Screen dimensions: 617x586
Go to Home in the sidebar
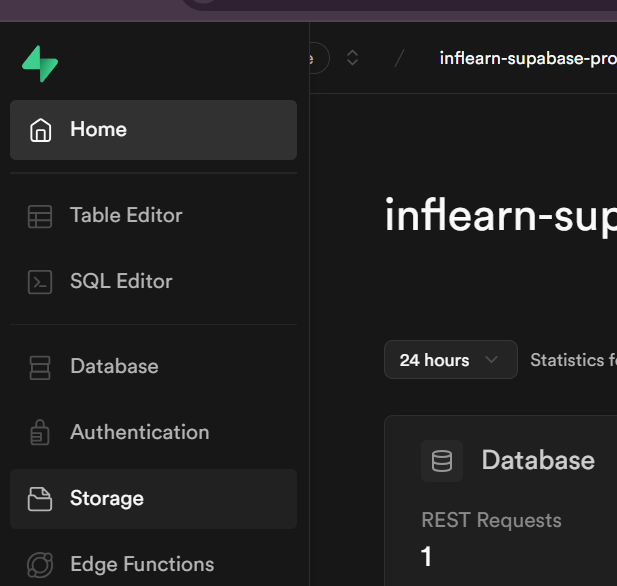98,130
